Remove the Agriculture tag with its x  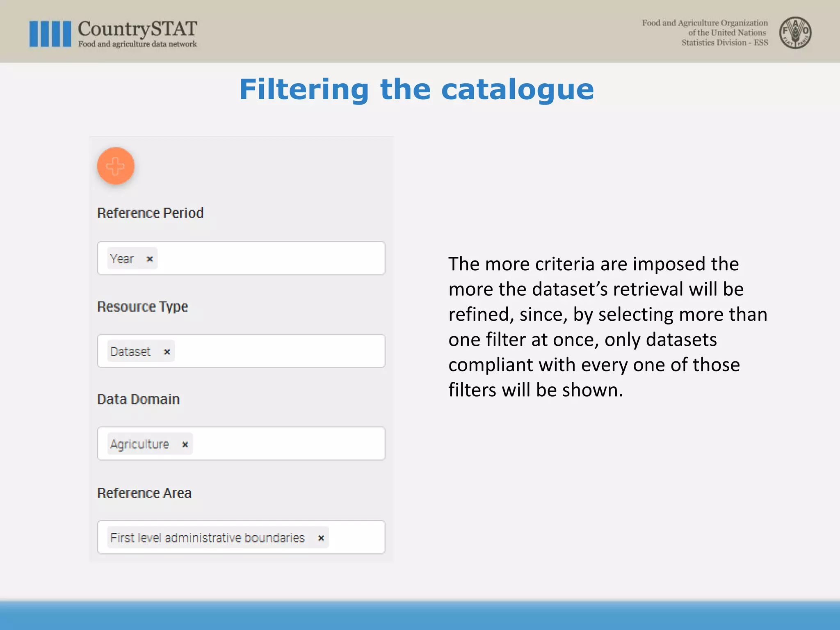[185, 444]
